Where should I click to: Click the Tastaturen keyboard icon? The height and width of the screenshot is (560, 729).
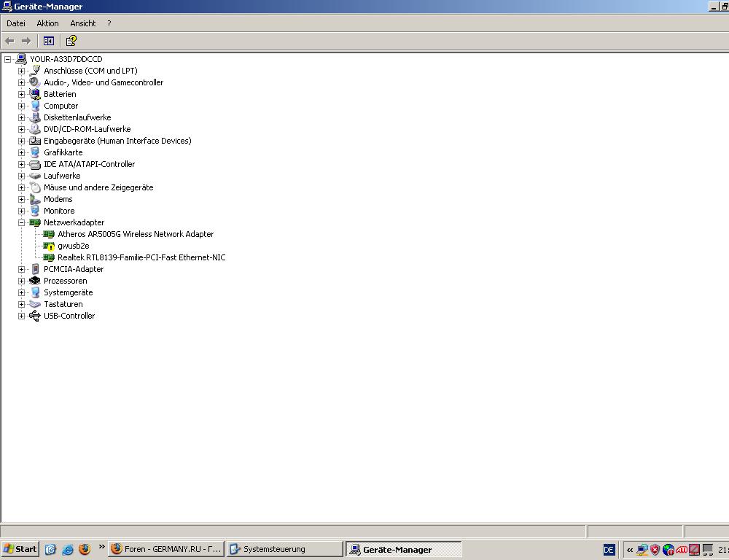(x=35, y=304)
